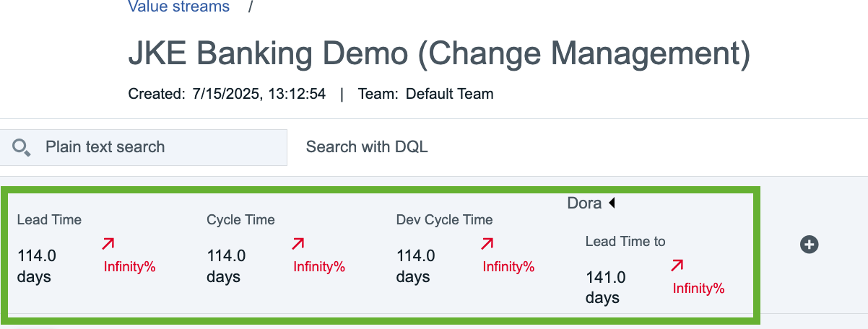Screen dimensions: 868x329
Task: Click Infinity% beside Dev Cycle Time
Action: (508, 267)
